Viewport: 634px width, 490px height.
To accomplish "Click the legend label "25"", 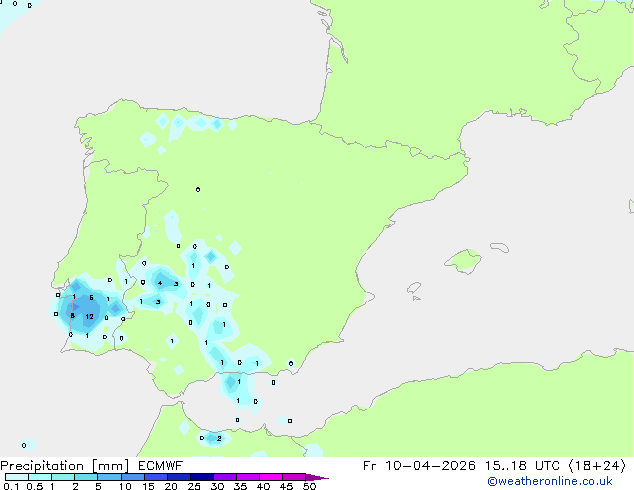I will (194, 486).
